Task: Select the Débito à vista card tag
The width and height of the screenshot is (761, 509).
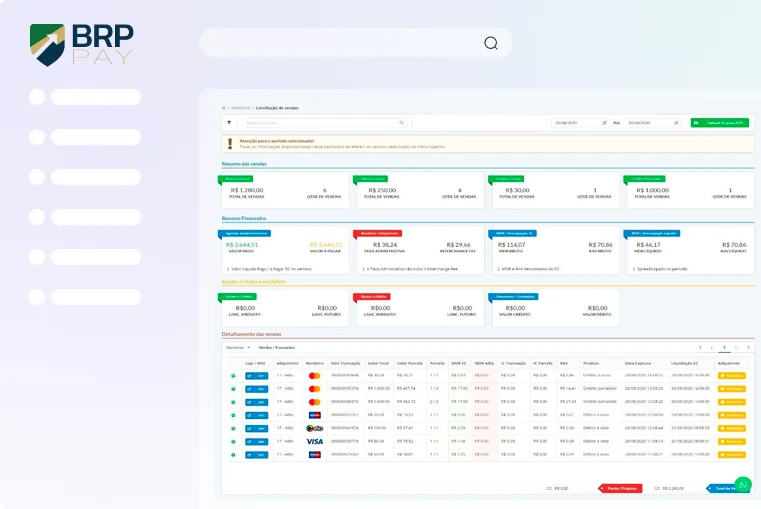Action: pyautogui.click(x=371, y=179)
